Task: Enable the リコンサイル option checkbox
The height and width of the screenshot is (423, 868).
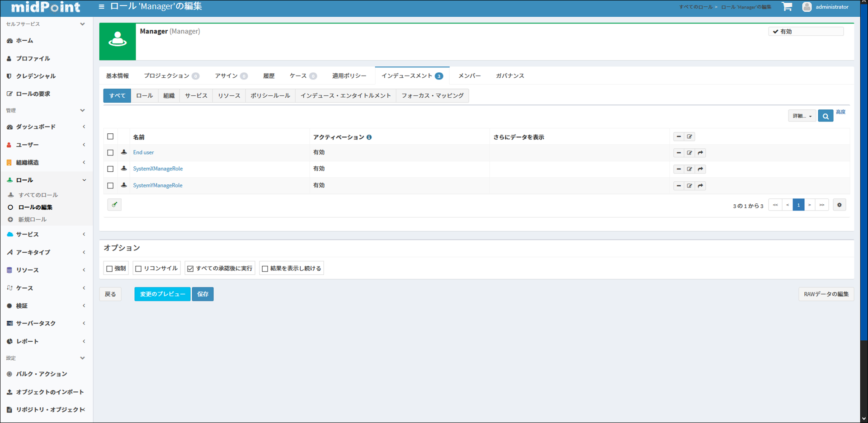Action: tap(139, 268)
